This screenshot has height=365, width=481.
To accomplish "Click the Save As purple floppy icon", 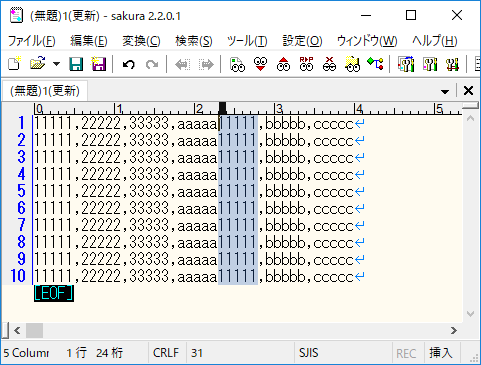I will tap(99, 64).
